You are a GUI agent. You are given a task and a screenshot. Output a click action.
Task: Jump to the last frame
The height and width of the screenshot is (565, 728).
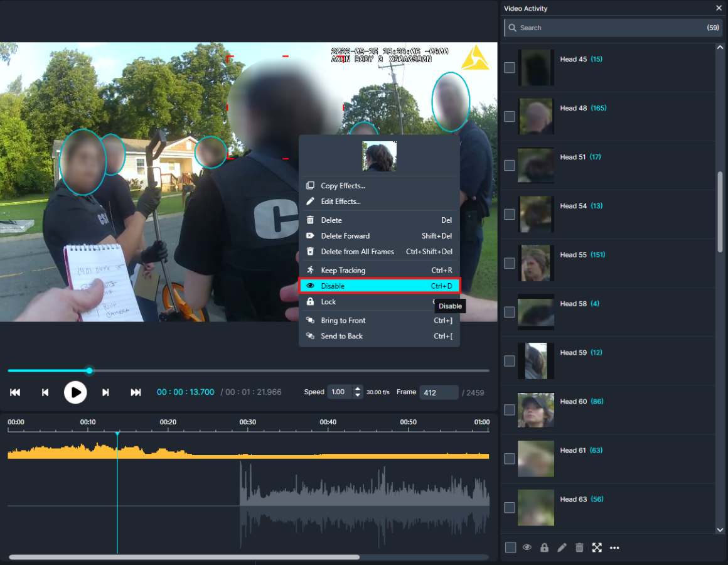[x=136, y=392]
